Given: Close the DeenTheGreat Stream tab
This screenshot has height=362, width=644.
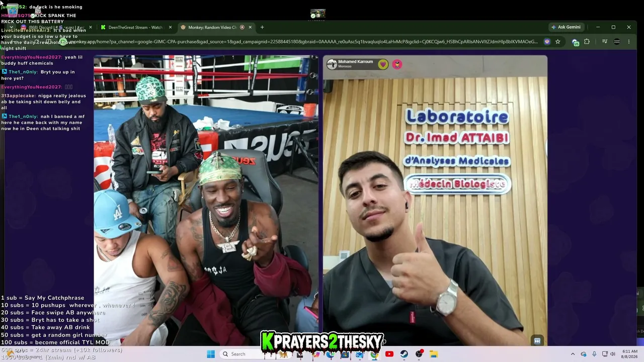Looking at the screenshot, I should click(170, 27).
